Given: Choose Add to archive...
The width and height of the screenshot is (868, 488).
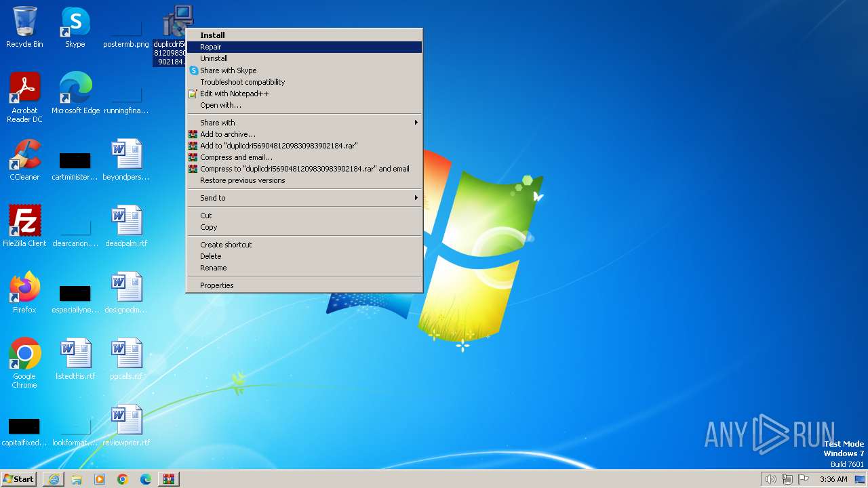Looking at the screenshot, I should (304, 134).
